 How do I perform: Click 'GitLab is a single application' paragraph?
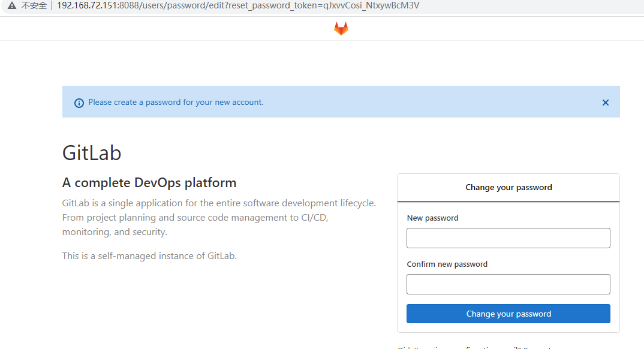click(x=219, y=218)
